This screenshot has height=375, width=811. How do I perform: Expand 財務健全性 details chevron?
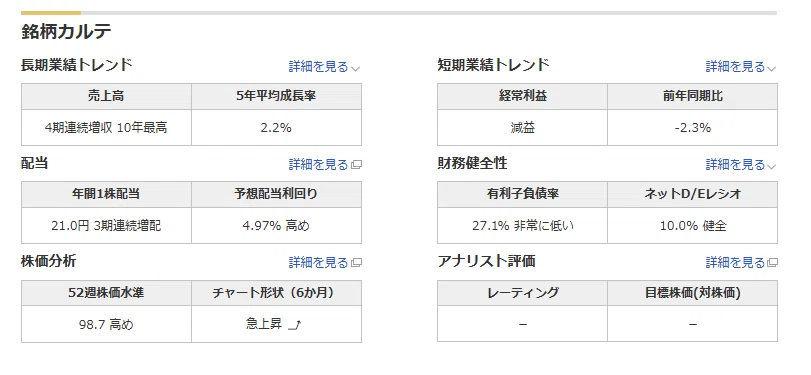tap(772, 167)
